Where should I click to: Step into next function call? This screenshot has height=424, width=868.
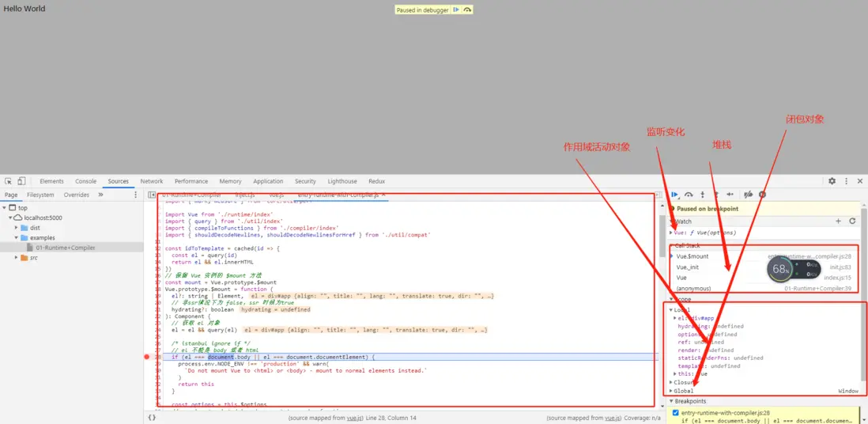point(703,195)
